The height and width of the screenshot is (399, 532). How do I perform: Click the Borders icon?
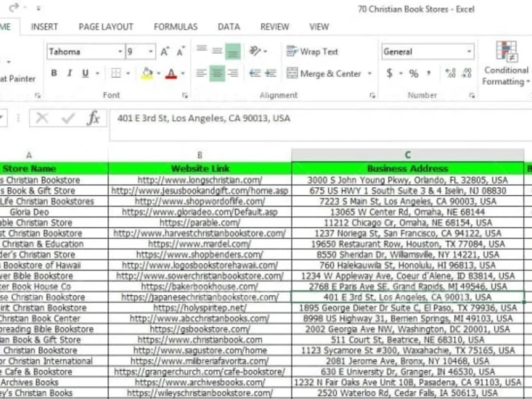(116, 73)
